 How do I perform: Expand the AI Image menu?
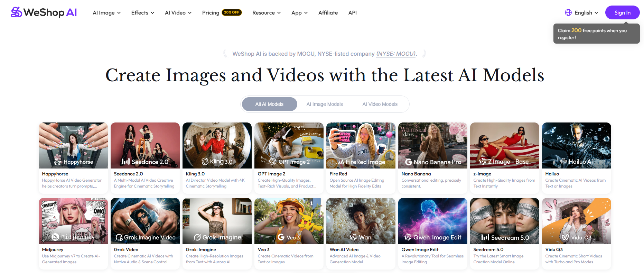107,13
